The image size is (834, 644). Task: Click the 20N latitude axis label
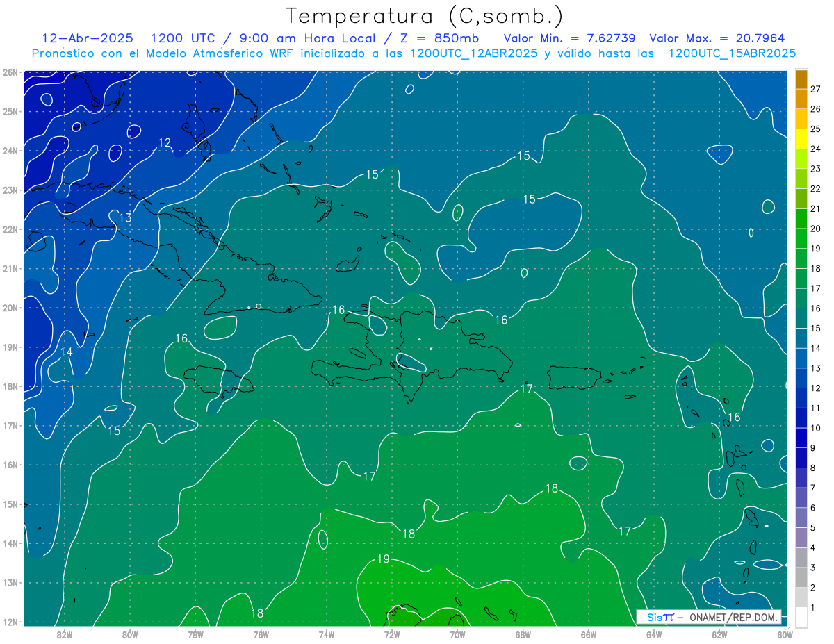click(10, 308)
